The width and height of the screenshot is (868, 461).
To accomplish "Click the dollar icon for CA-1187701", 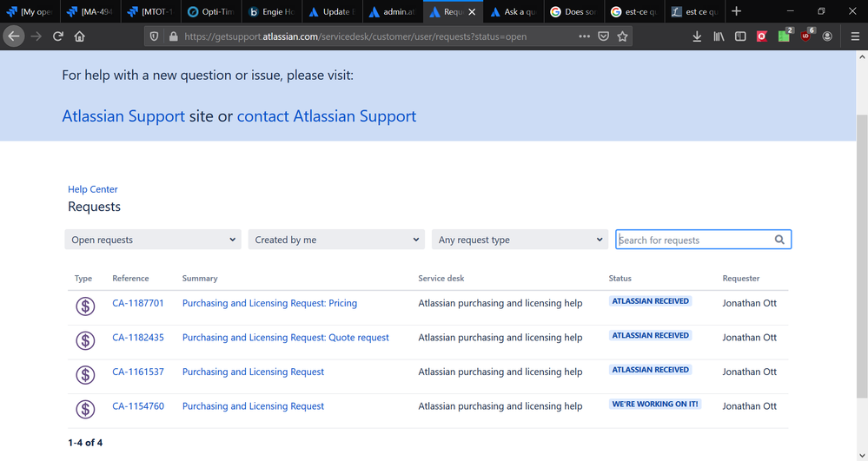I will point(85,306).
